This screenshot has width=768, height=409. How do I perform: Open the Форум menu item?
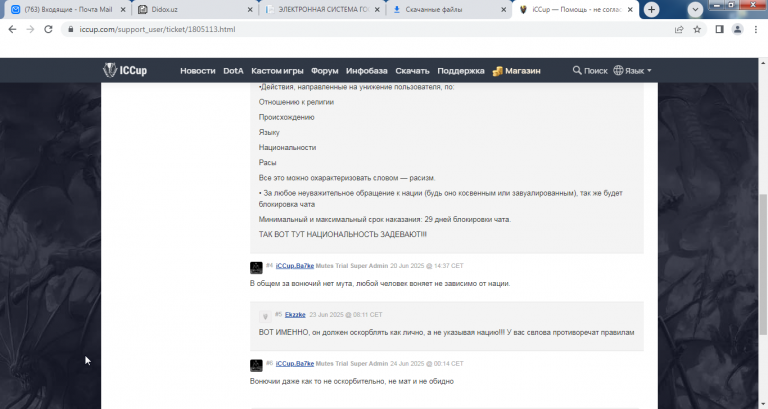click(325, 71)
